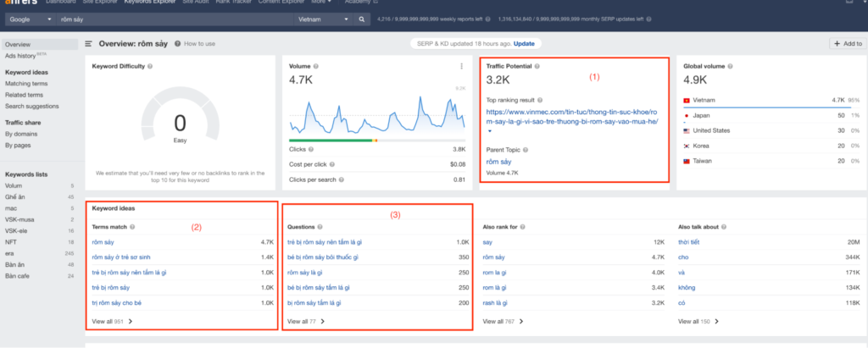Image resolution: width=868 pixels, height=348 pixels.
Task: Open View all 951 terms match
Action: tap(113, 321)
